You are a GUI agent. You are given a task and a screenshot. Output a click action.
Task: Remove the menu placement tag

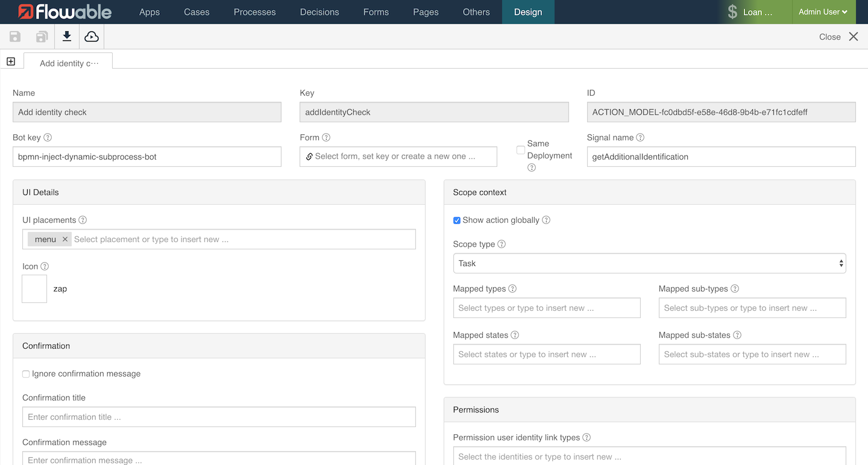click(x=65, y=239)
